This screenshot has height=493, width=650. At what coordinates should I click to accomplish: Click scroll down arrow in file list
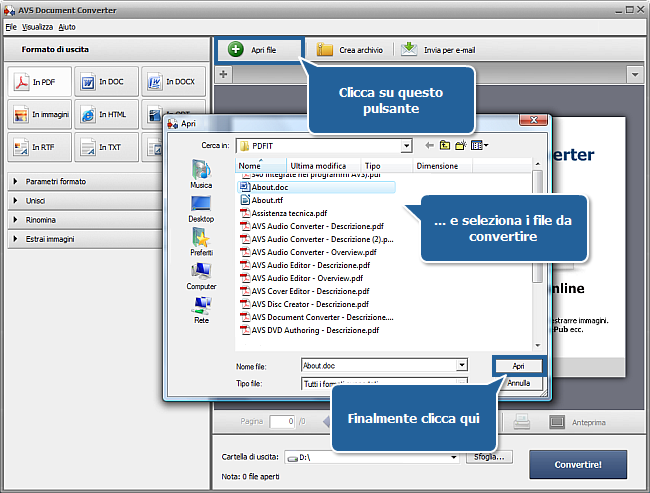pyautogui.click(x=537, y=345)
